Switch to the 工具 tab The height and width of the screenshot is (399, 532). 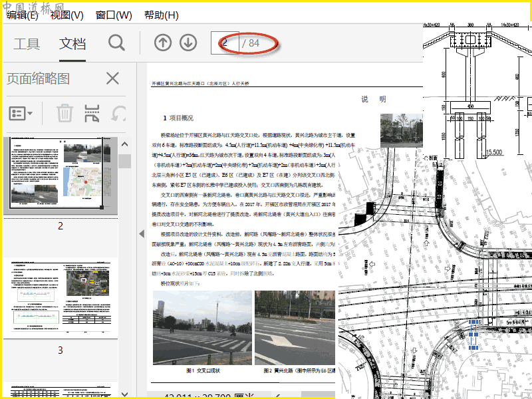click(x=27, y=44)
